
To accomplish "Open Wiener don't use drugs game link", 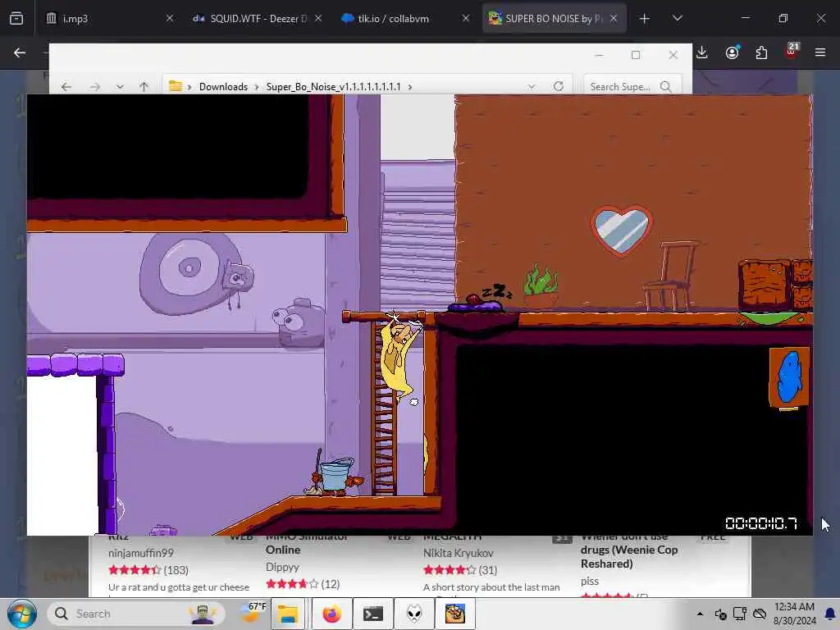I will coord(629,550).
